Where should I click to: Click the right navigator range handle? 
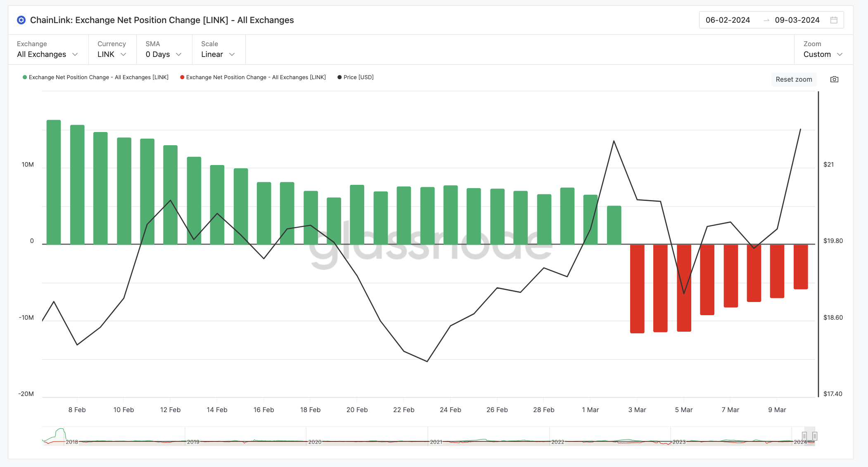815,436
